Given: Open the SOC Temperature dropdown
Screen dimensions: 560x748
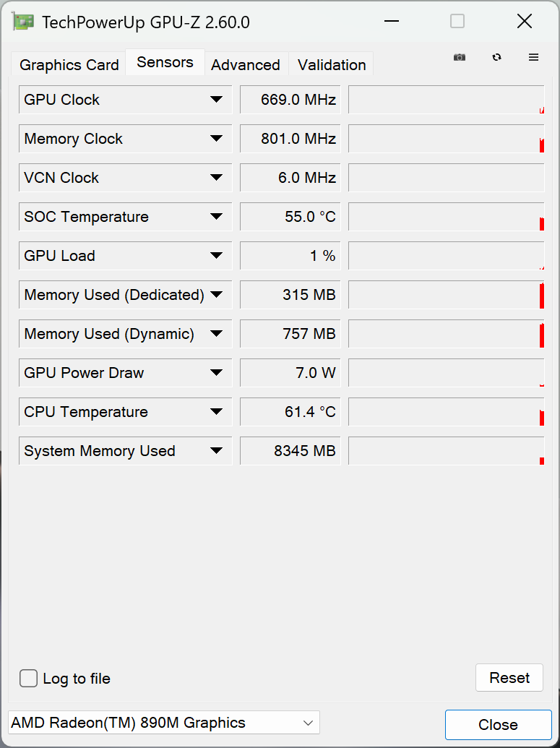Looking at the screenshot, I should (x=216, y=216).
